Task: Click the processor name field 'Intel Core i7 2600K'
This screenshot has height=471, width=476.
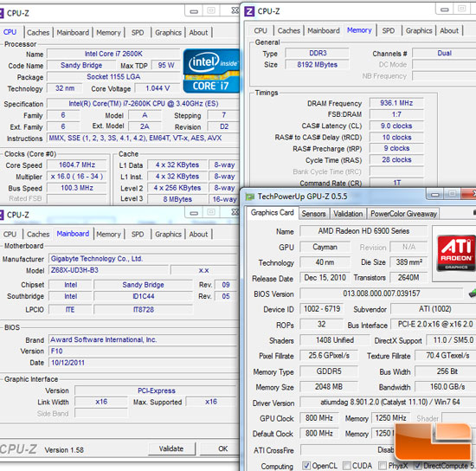Action: pyautogui.click(x=113, y=54)
